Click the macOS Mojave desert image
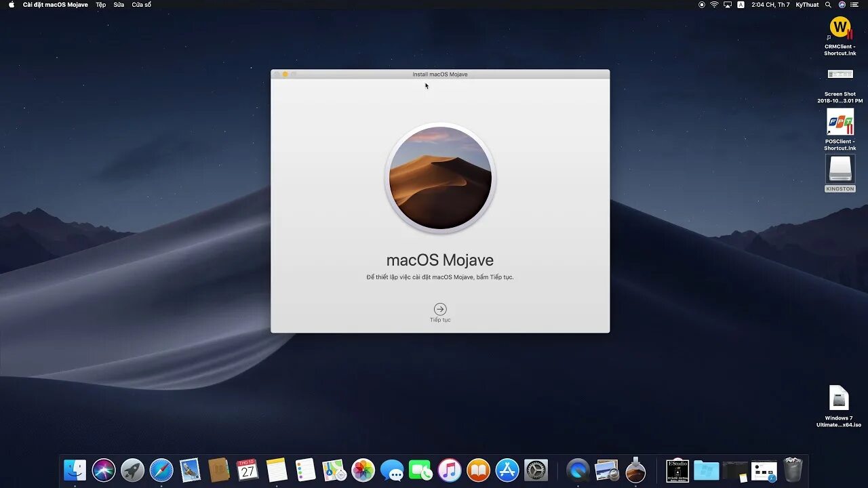The image size is (868, 488). click(x=440, y=178)
